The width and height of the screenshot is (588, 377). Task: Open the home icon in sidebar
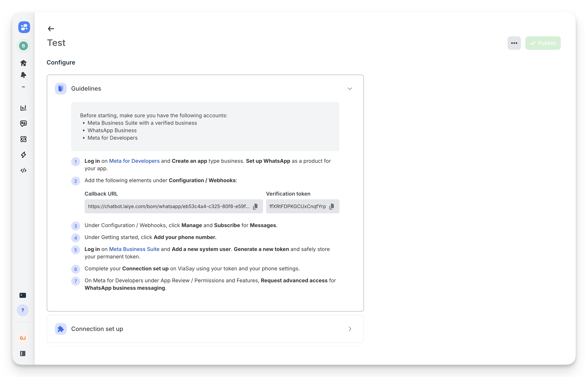pyautogui.click(x=23, y=63)
